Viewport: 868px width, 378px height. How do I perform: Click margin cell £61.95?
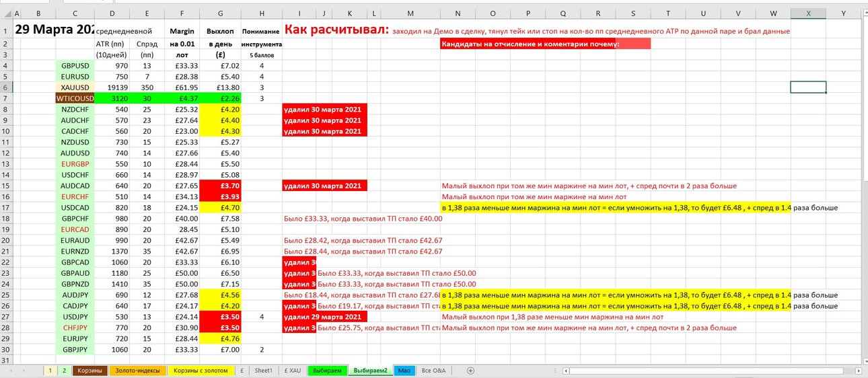tap(182, 87)
